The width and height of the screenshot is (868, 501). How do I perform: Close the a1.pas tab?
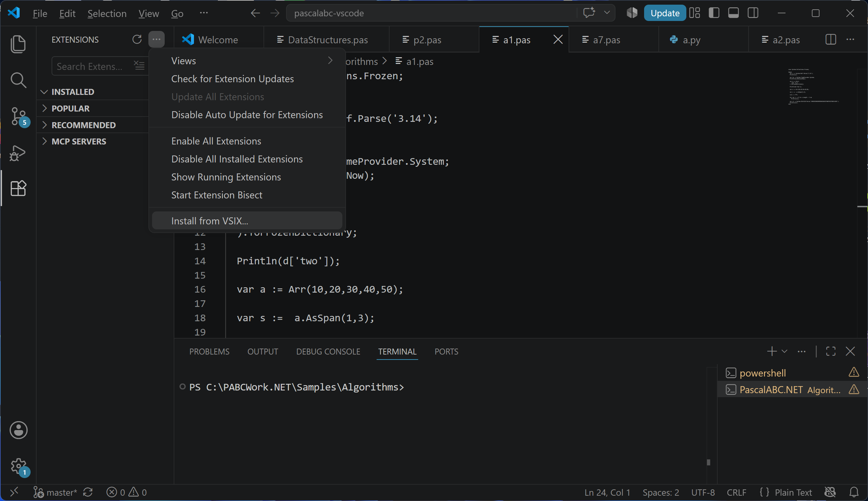pyautogui.click(x=558, y=39)
